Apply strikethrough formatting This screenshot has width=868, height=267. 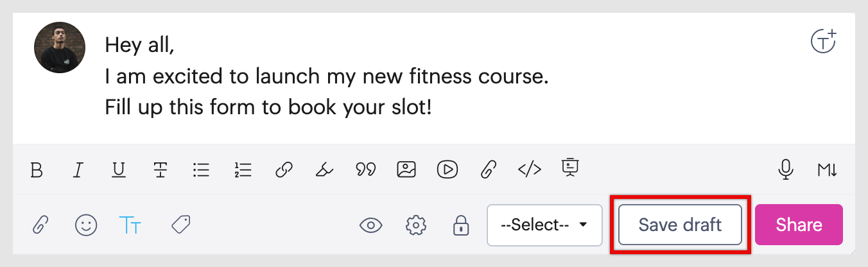click(x=161, y=169)
